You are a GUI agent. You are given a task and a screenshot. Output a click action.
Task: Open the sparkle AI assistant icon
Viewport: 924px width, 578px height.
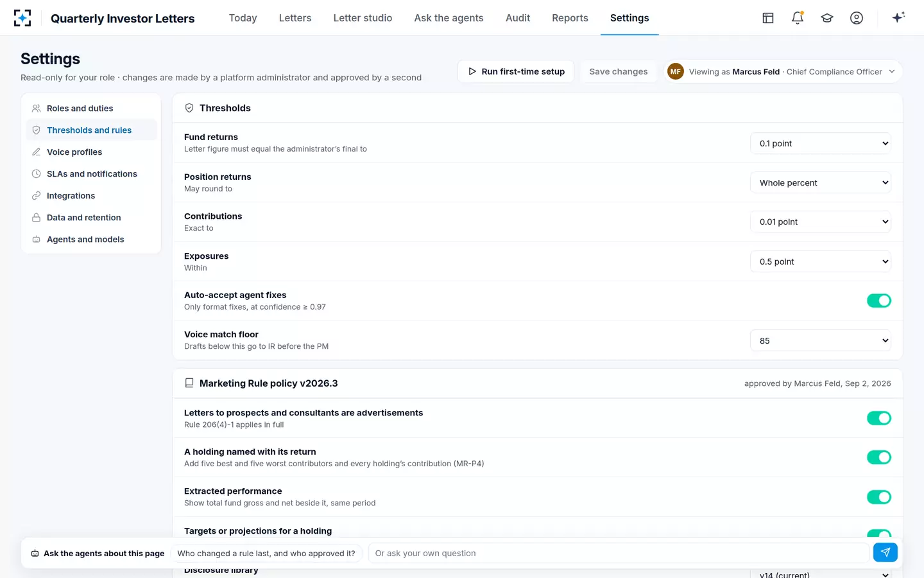coord(898,17)
